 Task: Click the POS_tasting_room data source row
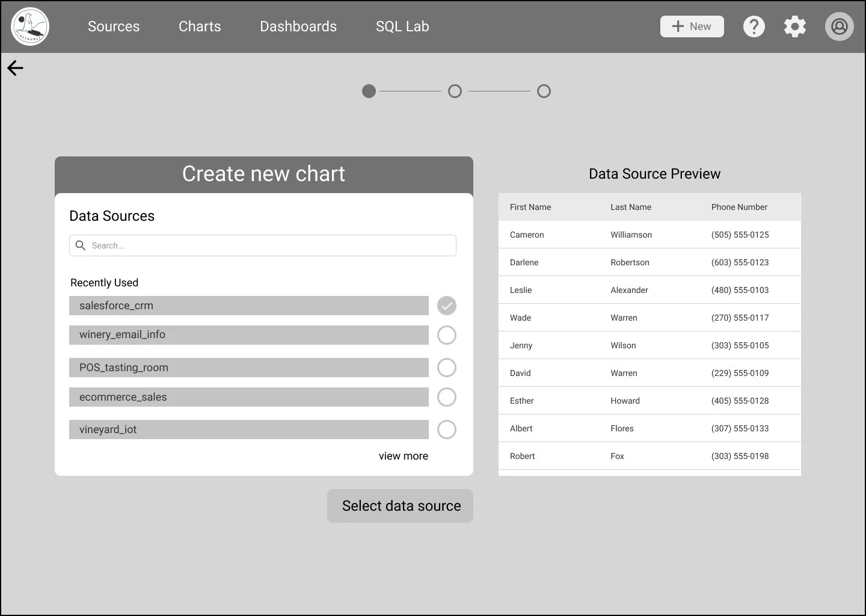(249, 368)
